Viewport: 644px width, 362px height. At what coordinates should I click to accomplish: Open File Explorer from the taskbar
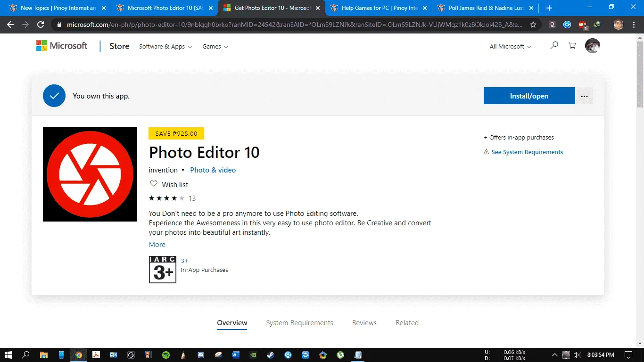44,355
